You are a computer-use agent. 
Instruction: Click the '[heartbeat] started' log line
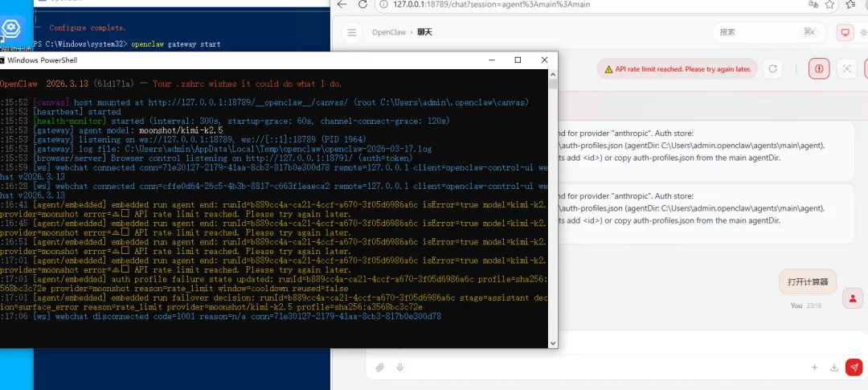60,111
